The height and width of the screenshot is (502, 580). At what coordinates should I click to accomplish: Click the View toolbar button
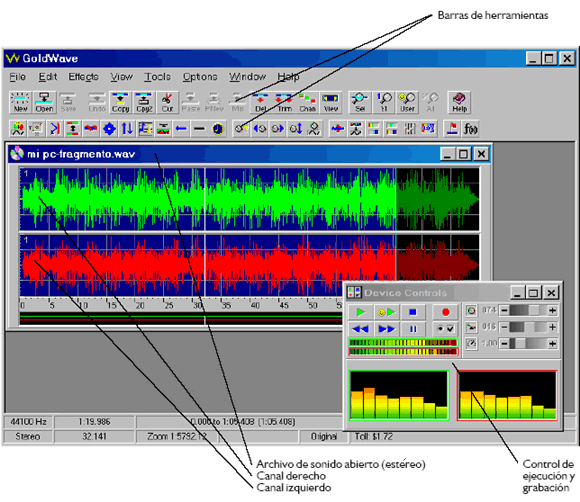331,102
